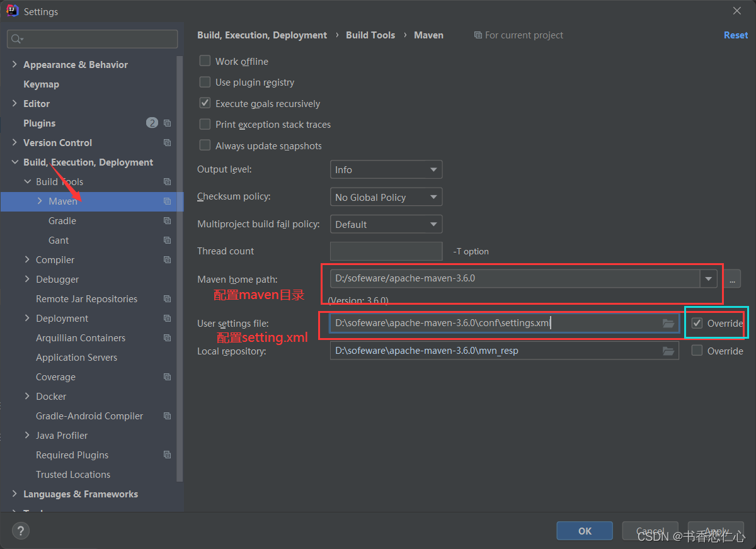Image resolution: width=756 pixels, height=549 pixels.
Task: Click the Deployment row project-level icon
Action: [x=167, y=319]
